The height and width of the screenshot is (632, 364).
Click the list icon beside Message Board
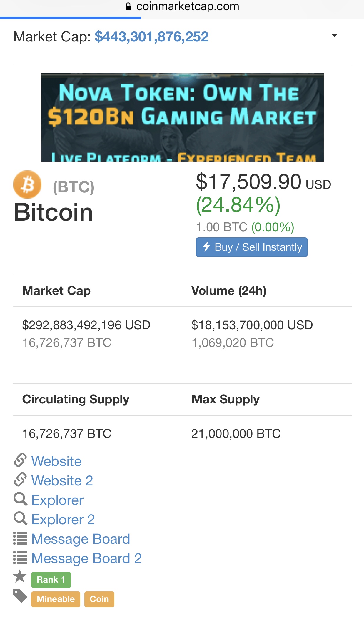(20, 538)
